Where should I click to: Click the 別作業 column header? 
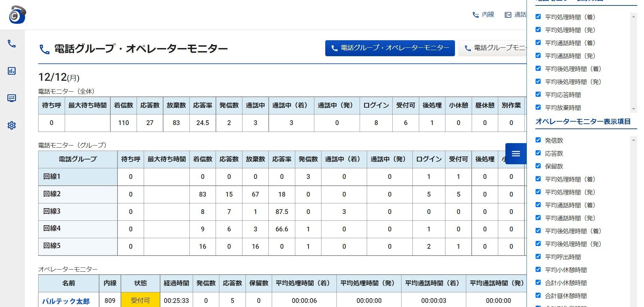point(511,105)
